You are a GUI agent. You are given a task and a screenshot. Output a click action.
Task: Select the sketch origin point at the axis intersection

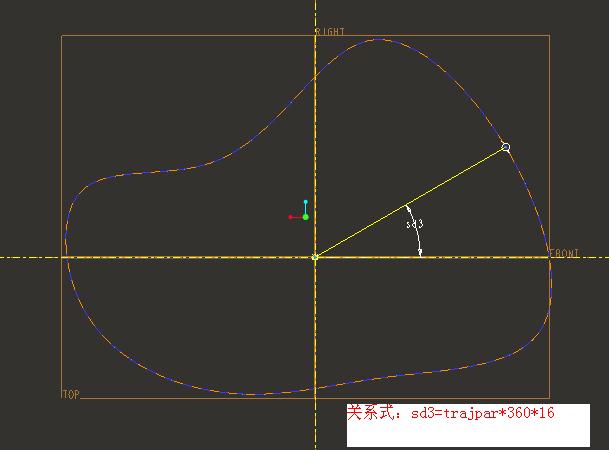315,257
